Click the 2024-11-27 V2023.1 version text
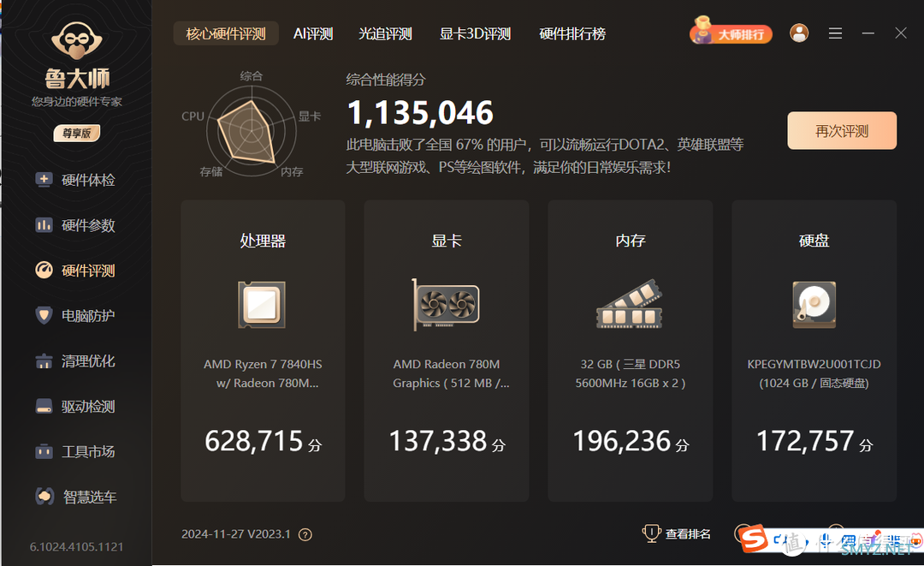The image size is (924, 566). pos(236,534)
